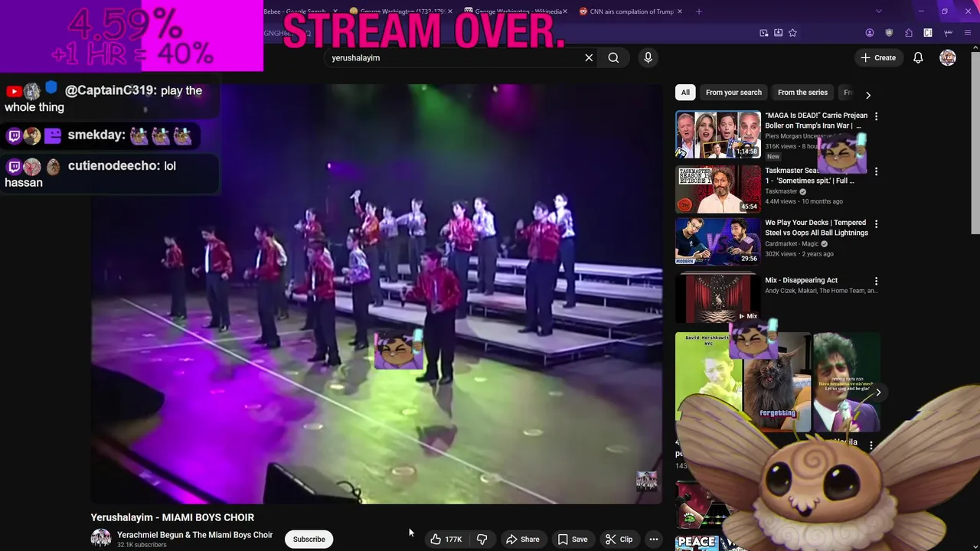The image size is (980, 551).
Task: Open We Play Your Decks video title
Action: (816, 227)
